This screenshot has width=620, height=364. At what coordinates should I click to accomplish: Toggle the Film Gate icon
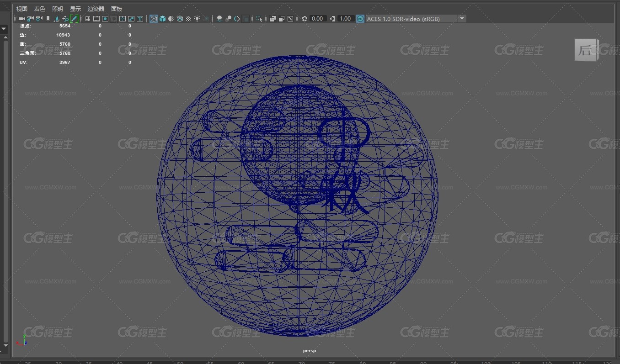click(96, 19)
